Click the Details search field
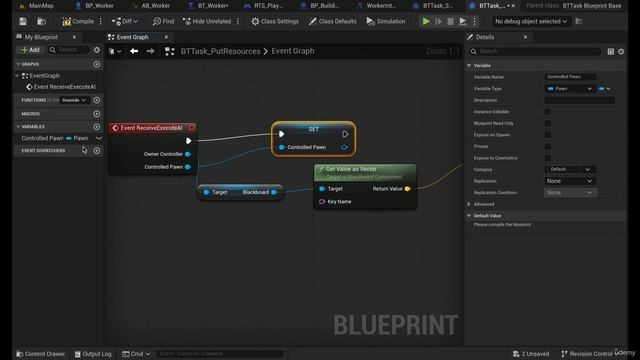This screenshot has height=360, width=640. coord(535,51)
